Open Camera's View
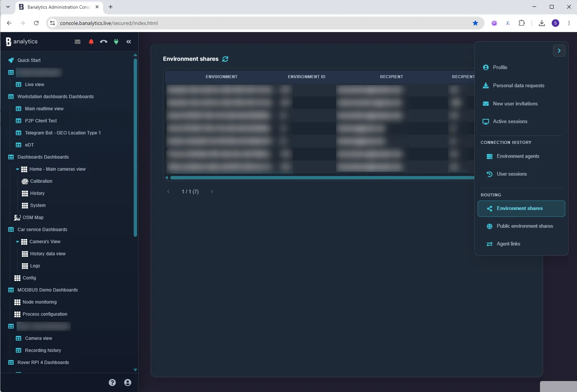Viewport: 577px width, 392px height. click(45, 242)
